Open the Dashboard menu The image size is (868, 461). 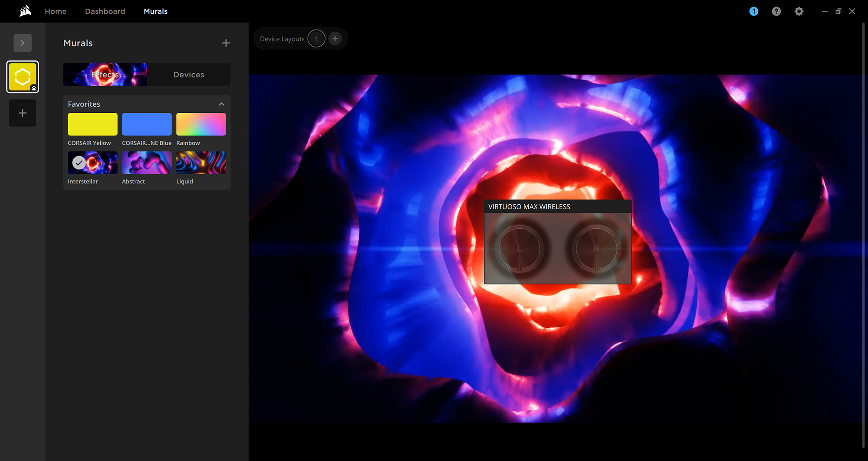(x=105, y=11)
